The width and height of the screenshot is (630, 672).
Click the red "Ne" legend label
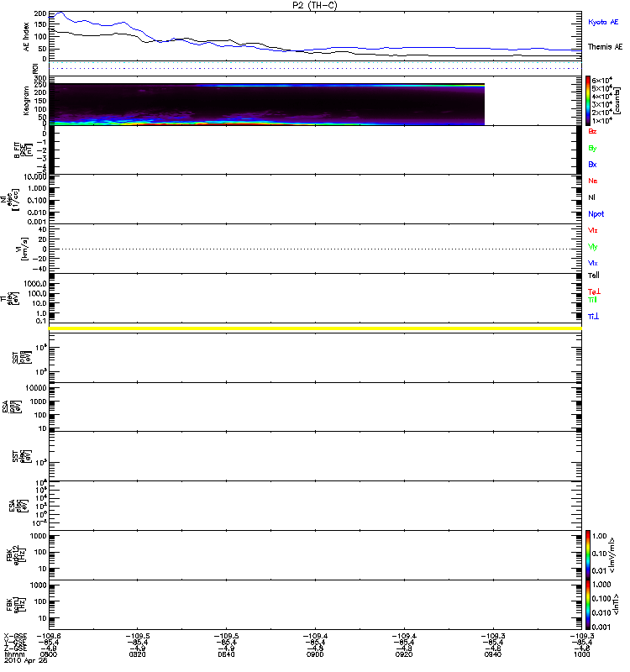(593, 181)
